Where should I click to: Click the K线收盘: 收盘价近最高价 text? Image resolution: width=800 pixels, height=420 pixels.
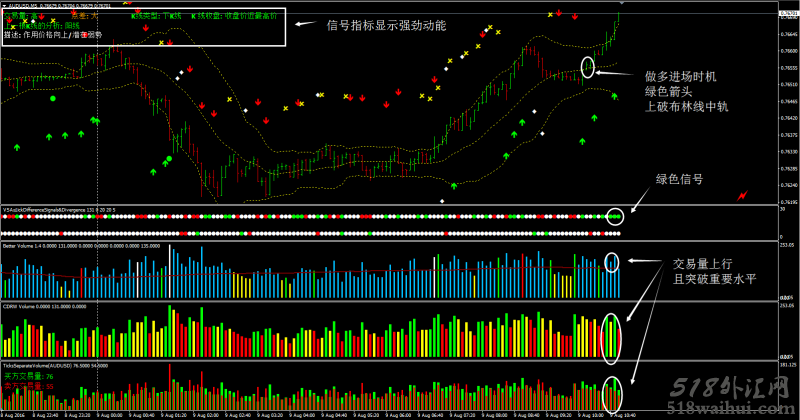(x=234, y=16)
